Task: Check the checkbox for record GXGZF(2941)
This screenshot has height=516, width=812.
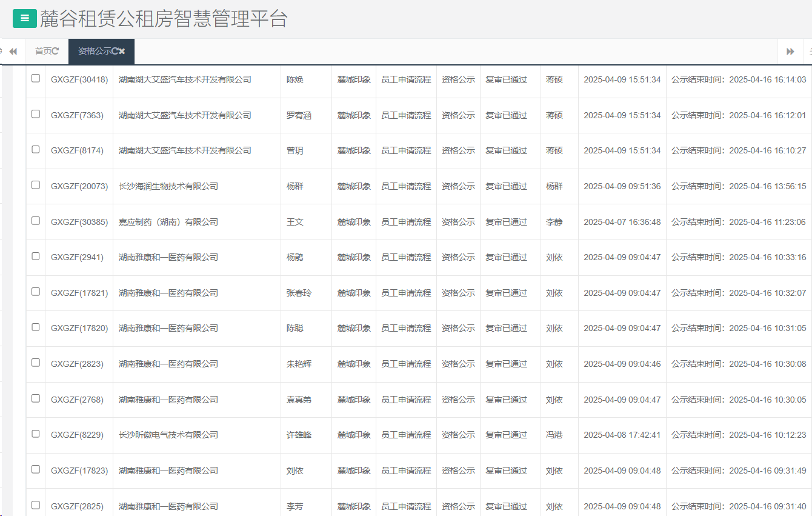Action: tap(35, 257)
